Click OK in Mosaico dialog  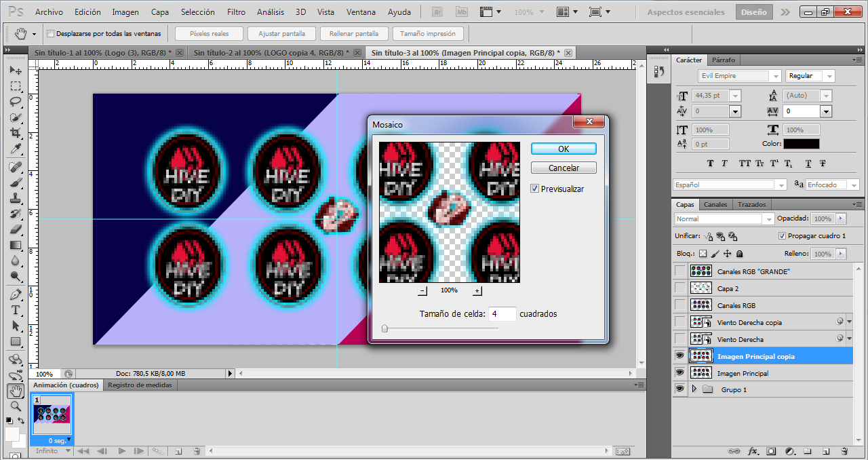click(564, 149)
